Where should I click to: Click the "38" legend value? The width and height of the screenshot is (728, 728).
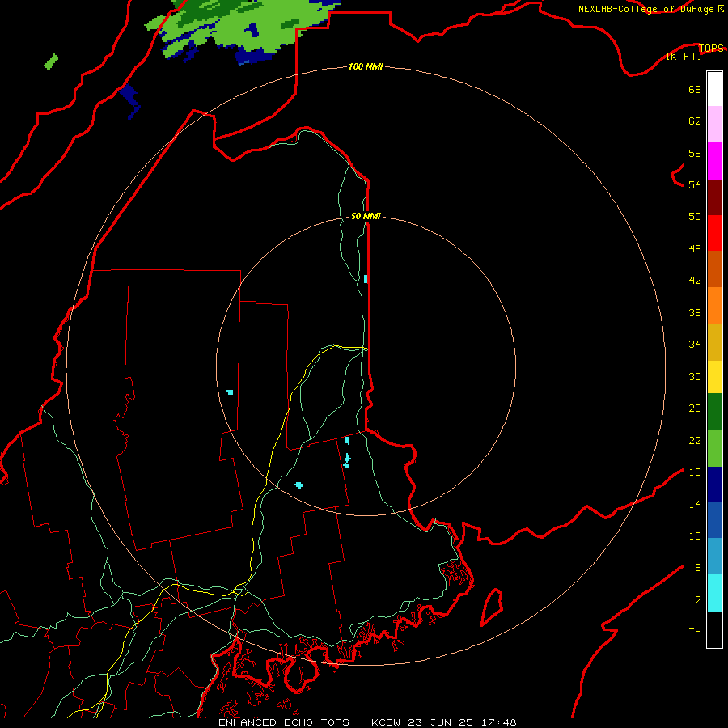coord(695,312)
